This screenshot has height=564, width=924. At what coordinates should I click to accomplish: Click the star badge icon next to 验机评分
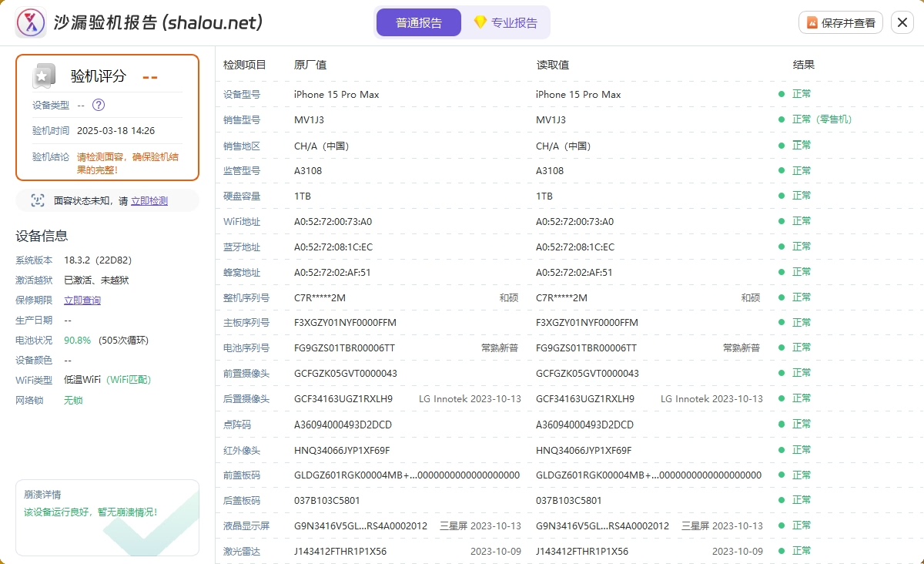pos(44,76)
